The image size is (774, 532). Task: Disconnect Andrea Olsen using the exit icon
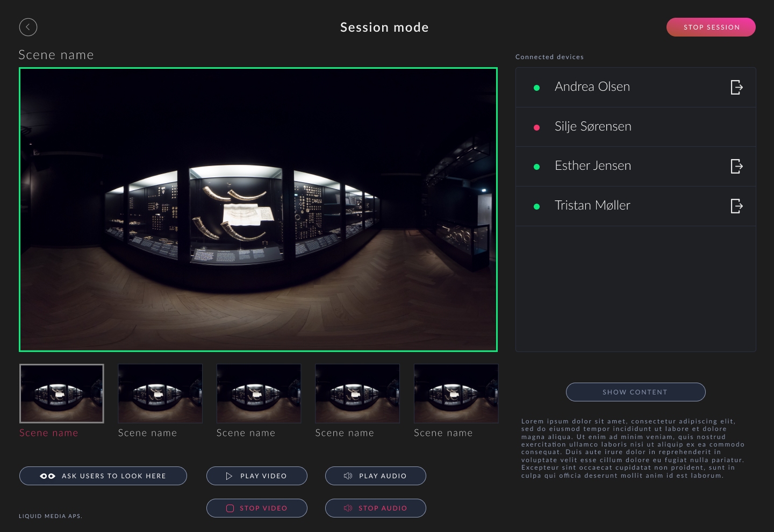[736, 87]
